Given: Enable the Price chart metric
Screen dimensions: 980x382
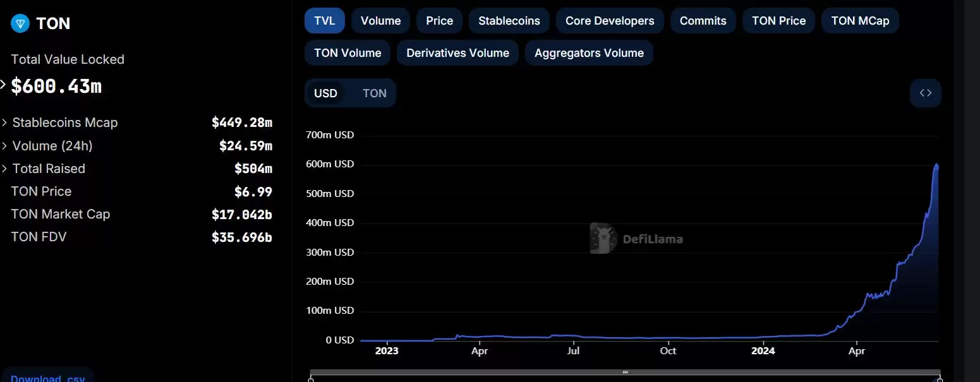Looking at the screenshot, I should pyautogui.click(x=439, y=21).
